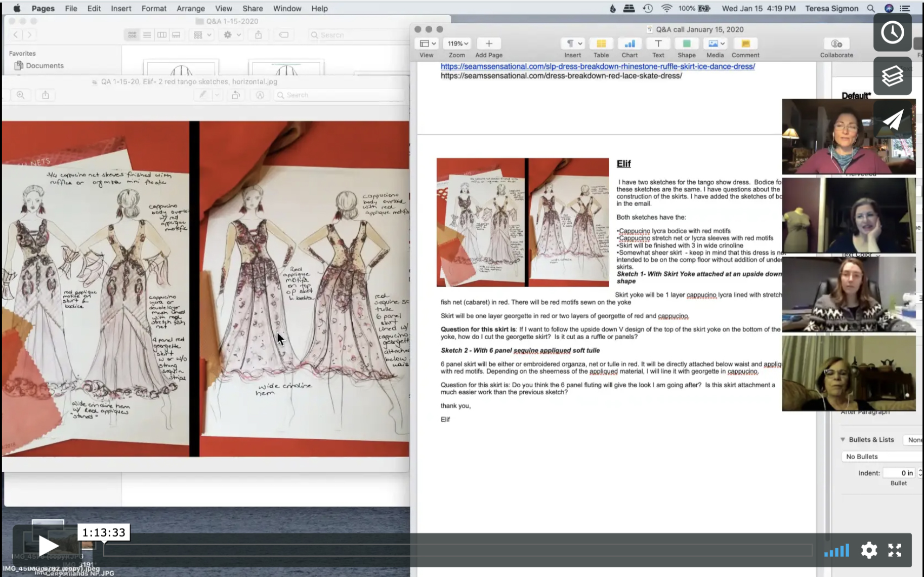Add a Text box via toolbar
The height and width of the screenshot is (577, 924).
pos(658,44)
